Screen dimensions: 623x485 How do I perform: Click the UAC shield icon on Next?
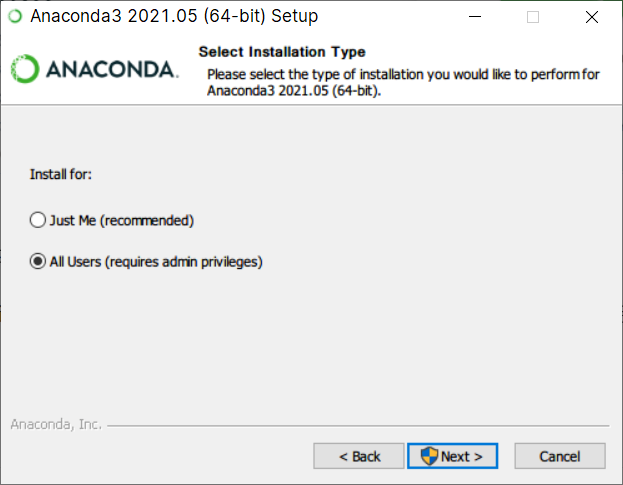pyautogui.click(x=429, y=456)
